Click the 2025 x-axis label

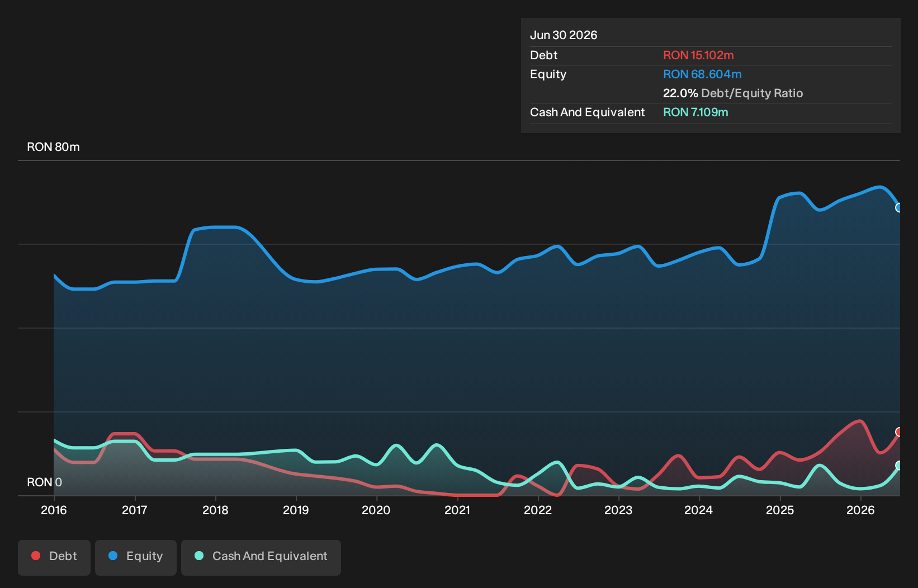tap(780, 510)
